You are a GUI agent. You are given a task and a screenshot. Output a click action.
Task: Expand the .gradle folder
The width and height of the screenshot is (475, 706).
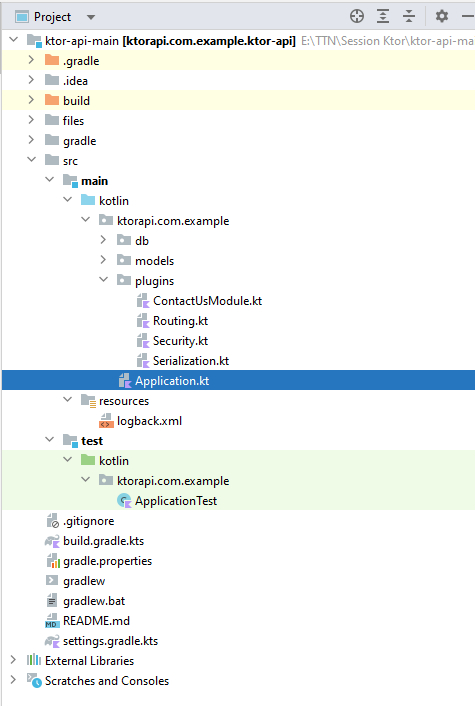[31, 60]
